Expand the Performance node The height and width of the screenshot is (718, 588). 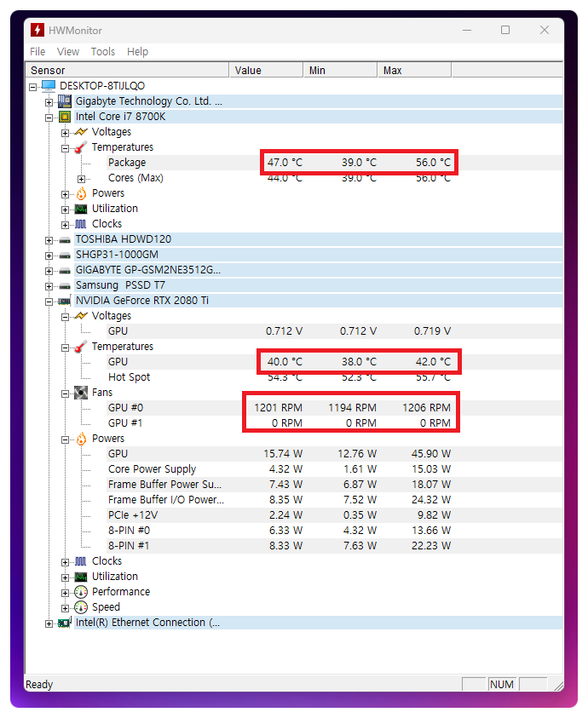point(65,593)
